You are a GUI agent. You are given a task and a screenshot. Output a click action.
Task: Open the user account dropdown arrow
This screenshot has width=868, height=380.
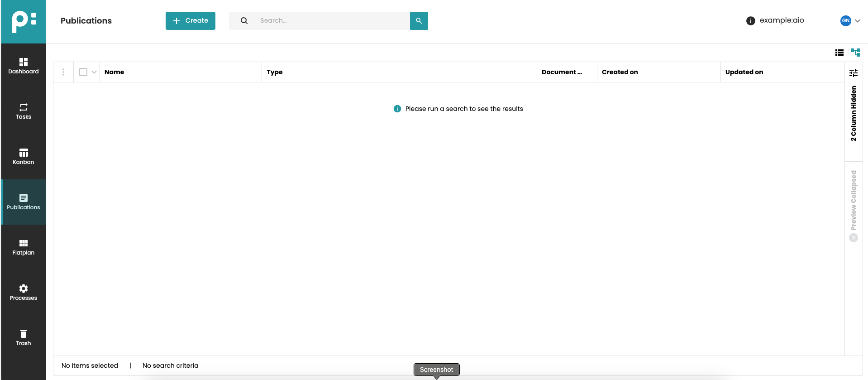[x=858, y=21]
